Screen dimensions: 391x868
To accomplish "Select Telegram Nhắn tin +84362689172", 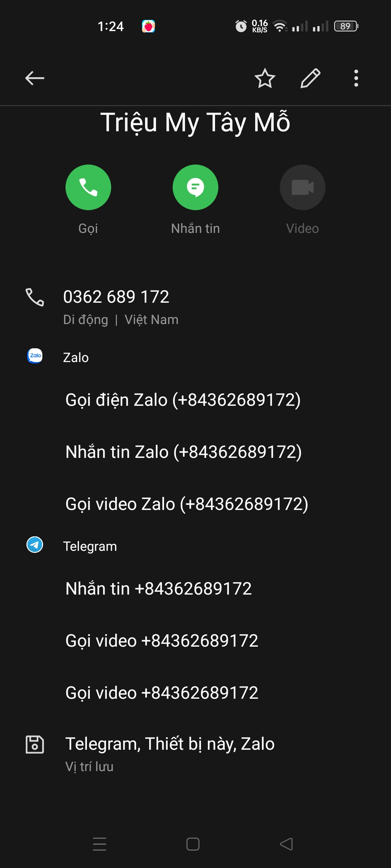I will [x=195, y=589].
